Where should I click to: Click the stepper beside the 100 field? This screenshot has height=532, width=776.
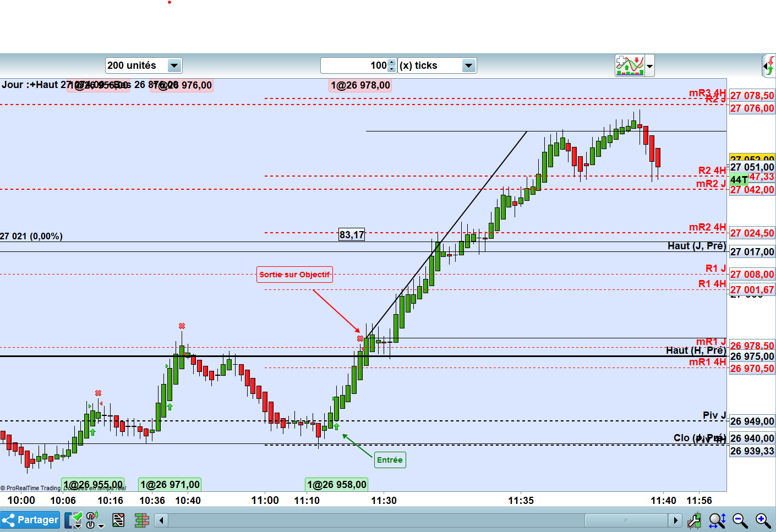[x=392, y=65]
